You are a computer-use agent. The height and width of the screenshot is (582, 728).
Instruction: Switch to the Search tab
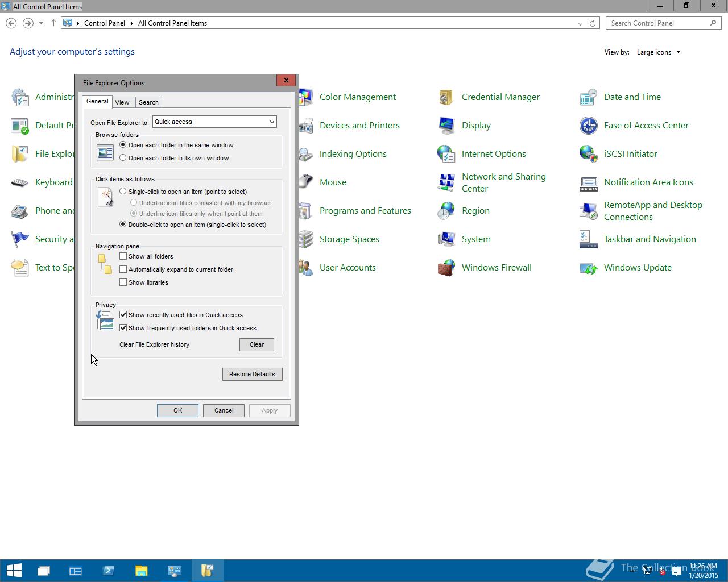click(x=148, y=102)
